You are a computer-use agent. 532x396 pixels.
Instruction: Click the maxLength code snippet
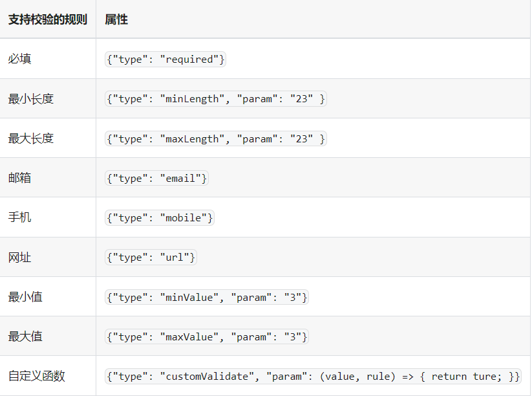coord(216,138)
